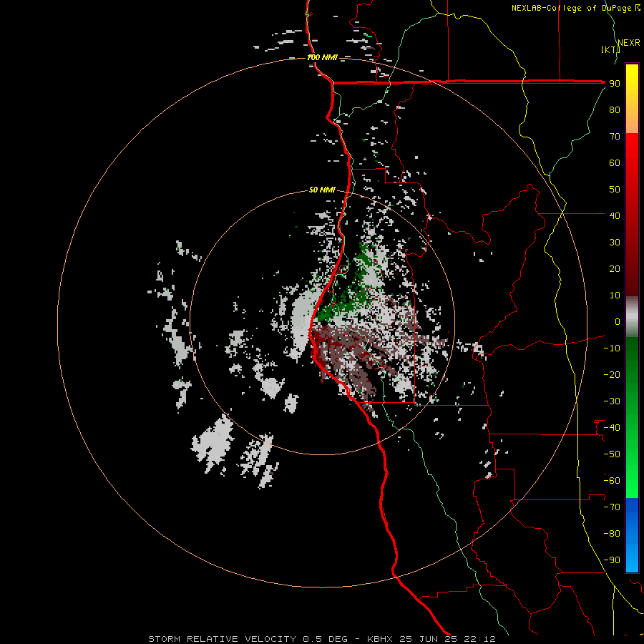Click the KBHX radar site identifier
The image size is (644, 644).
[380, 639]
